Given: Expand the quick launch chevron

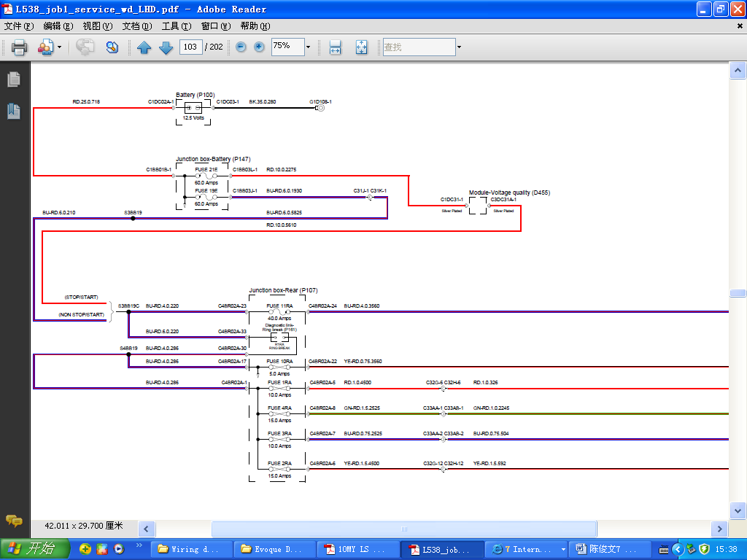Looking at the screenshot, I should [x=139, y=545].
